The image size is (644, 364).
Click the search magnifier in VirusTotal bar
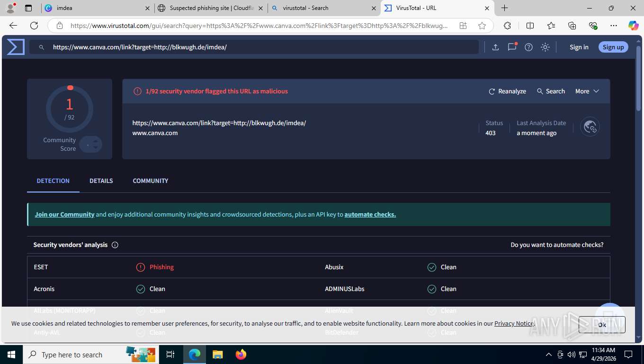click(x=42, y=47)
